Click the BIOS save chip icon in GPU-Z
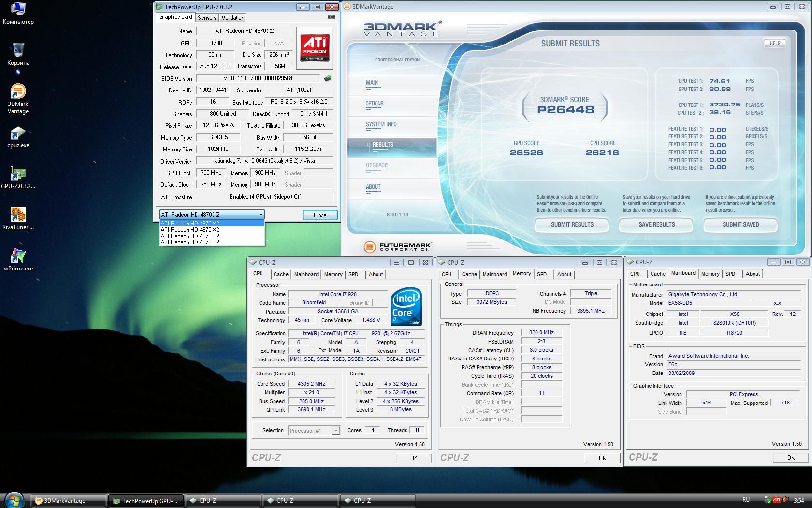The image size is (812, 508). [328, 78]
